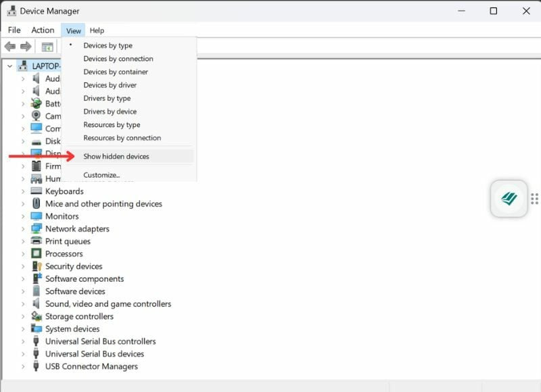Screen dimensions: 541x392
Task: Click the Computer category monitor icon
Action: (x=36, y=128)
